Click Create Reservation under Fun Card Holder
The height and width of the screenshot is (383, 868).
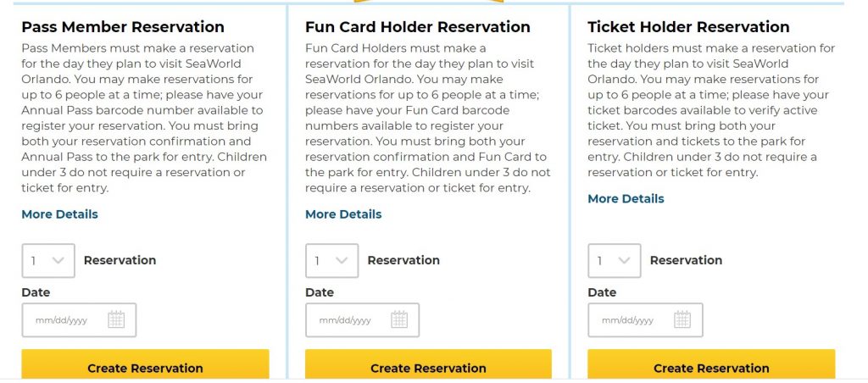point(428,365)
